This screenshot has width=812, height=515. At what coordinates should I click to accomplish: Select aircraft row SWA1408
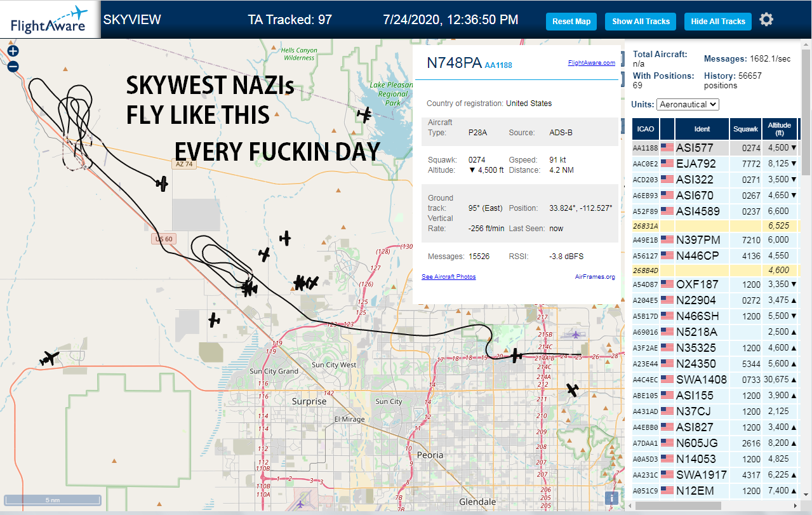(715, 379)
